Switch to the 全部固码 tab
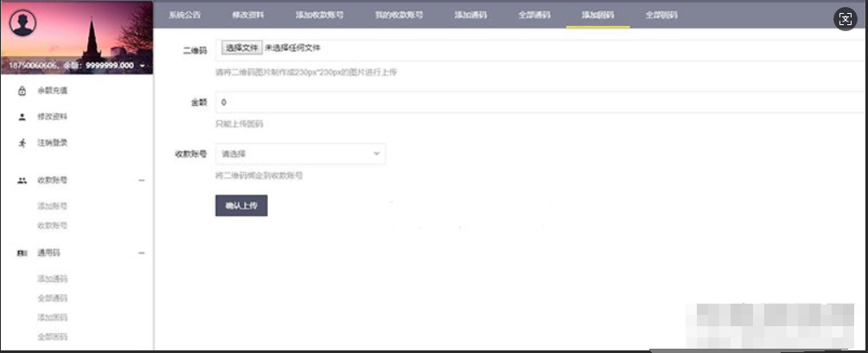 click(661, 15)
